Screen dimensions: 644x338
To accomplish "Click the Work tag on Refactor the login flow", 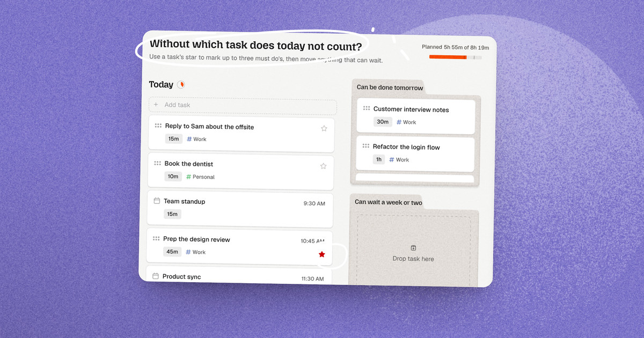I will pyautogui.click(x=399, y=159).
